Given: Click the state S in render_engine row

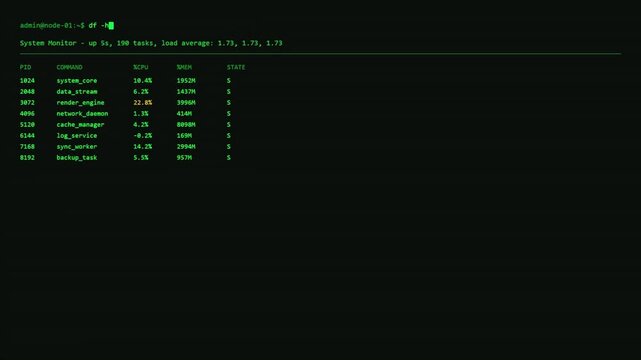Looking at the screenshot, I should tap(229, 103).
